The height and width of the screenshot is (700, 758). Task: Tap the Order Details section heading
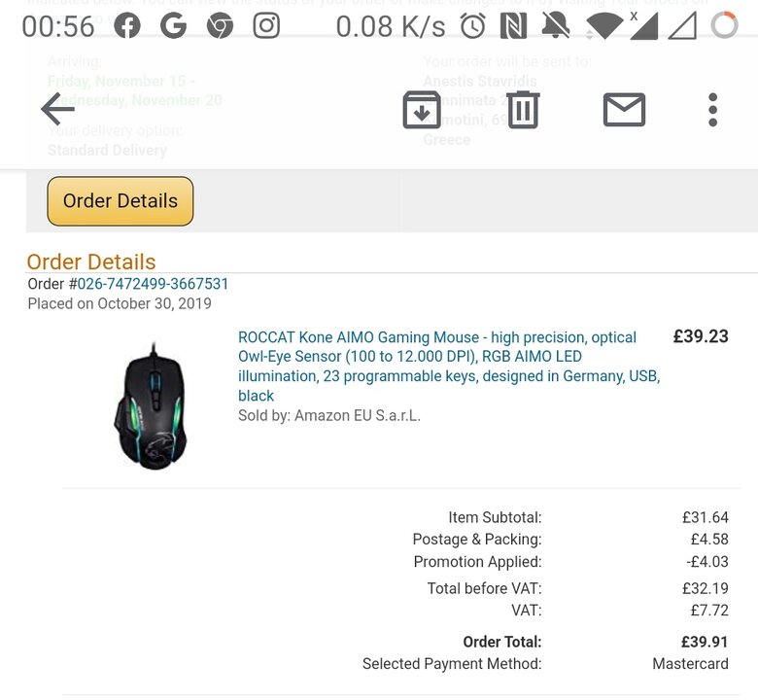pyautogui.click(x=91, y=262)
